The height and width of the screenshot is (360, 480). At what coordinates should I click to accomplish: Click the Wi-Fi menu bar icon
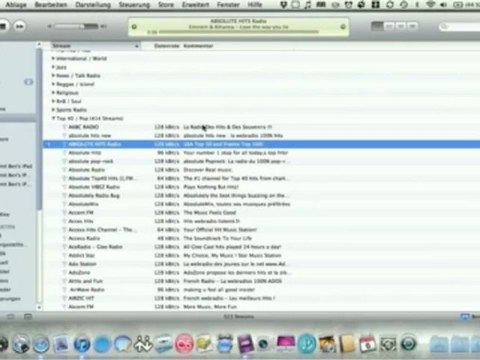coord(431,5)
